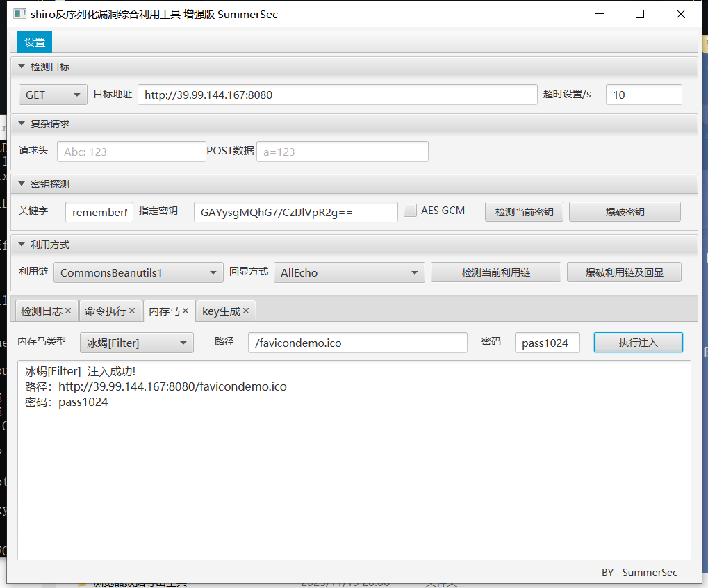Maximize the shiro tool window
The height and width of the screenshot is (588, 708).
click(640, 14)
